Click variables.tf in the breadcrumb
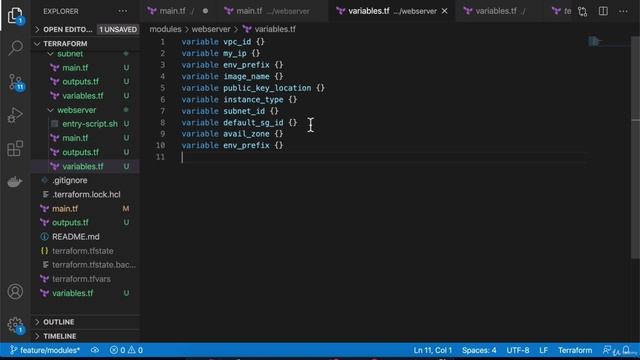Viewport: 640px width, 360px height. coord(275,29)
